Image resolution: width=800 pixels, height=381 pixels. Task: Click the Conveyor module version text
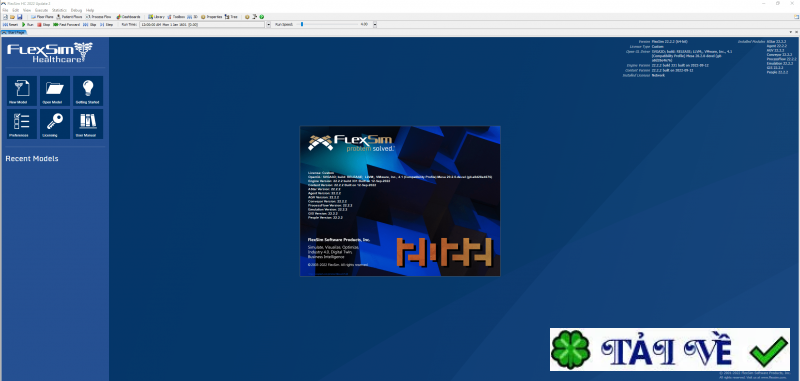point(780,54)
